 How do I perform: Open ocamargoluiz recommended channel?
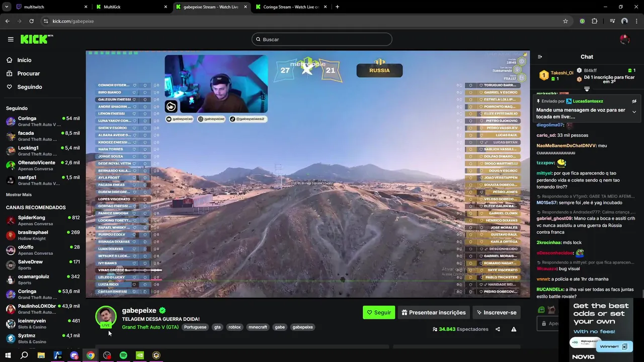(x=43, y=279)
